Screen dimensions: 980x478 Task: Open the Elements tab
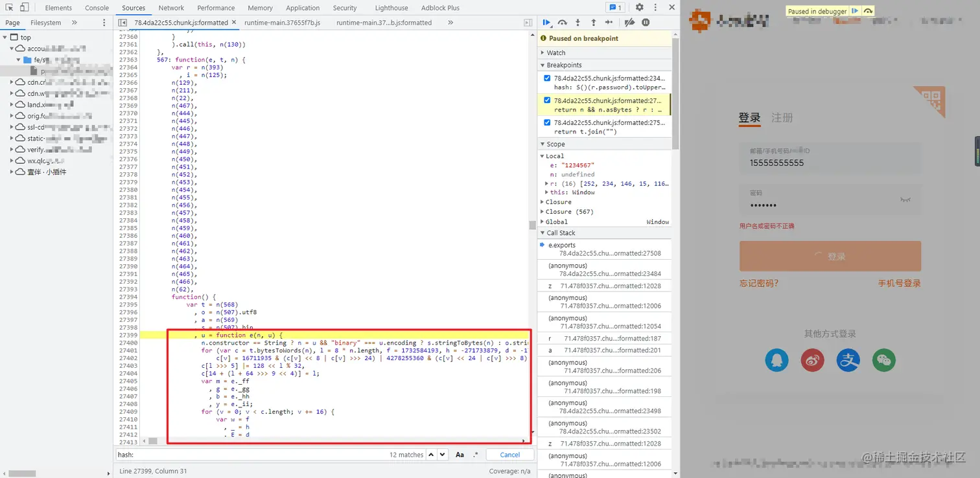[58, 8]
